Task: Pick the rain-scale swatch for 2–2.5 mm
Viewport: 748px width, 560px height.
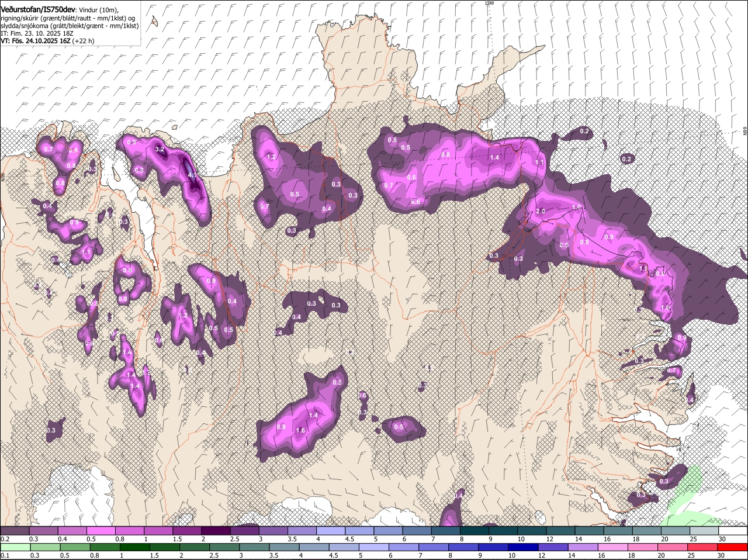Action: [x=196, y=547]
